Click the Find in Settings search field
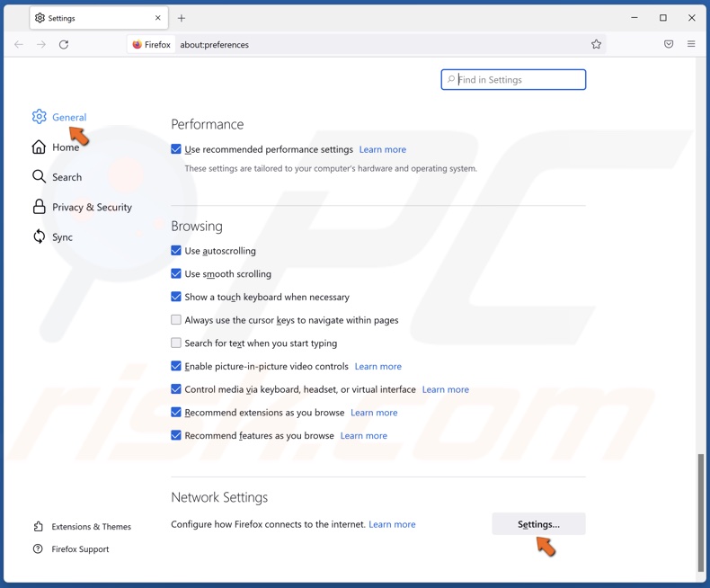 (513, 80)
